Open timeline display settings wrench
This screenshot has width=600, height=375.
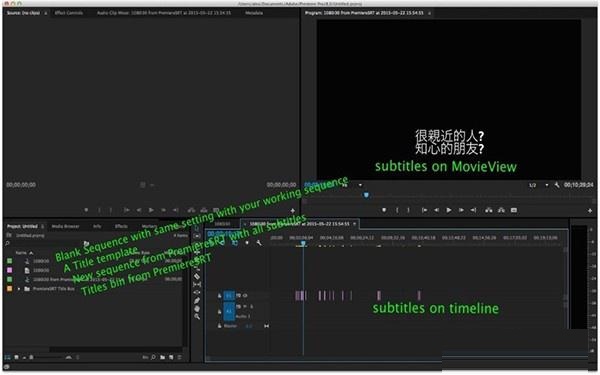(x=259, y=243)
